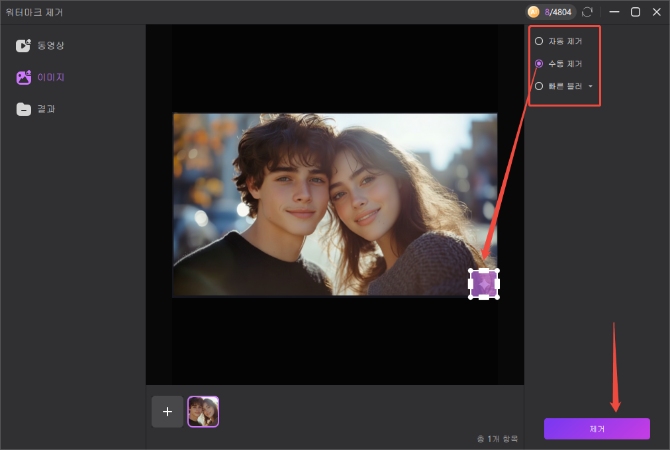
Task: Click the 이미지 picture icon in sidebar
Action: [23, 77]
